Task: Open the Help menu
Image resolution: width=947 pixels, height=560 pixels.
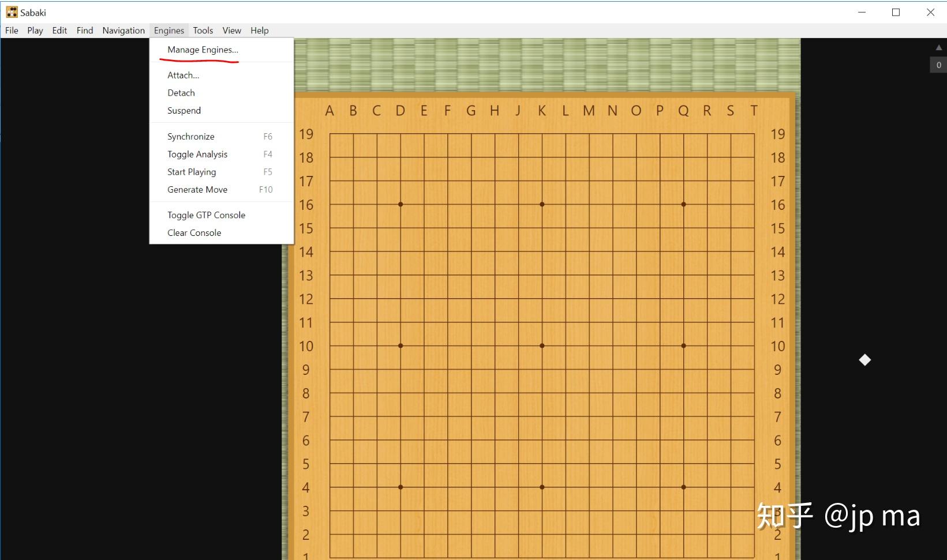Action: pyautogui.click(x=259, y=30)
